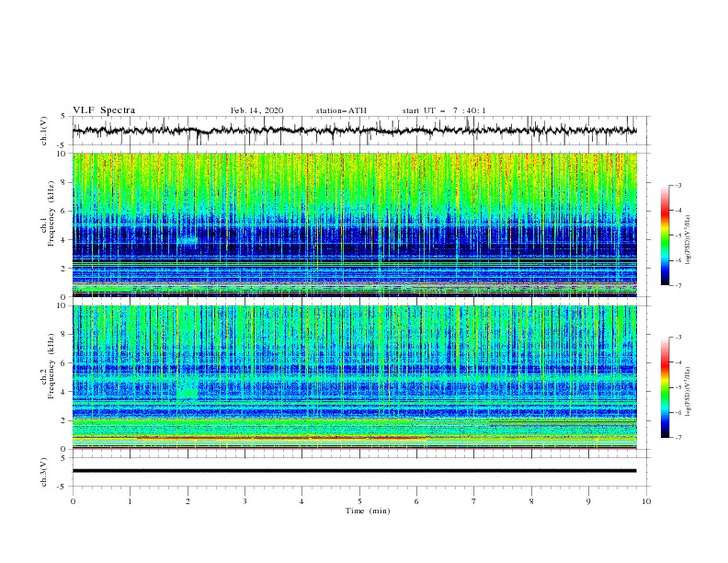
Task: Click the time axis tick label '8'
Action: (531, 501)
